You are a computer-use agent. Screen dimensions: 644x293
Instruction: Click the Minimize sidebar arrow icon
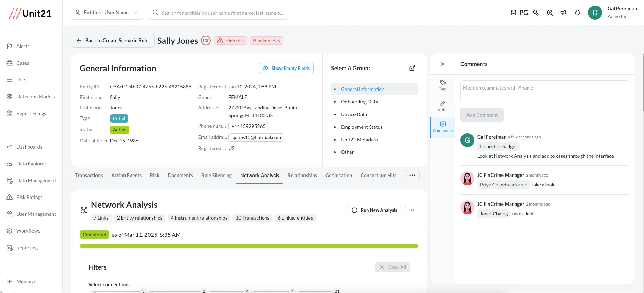pos(9,281)
